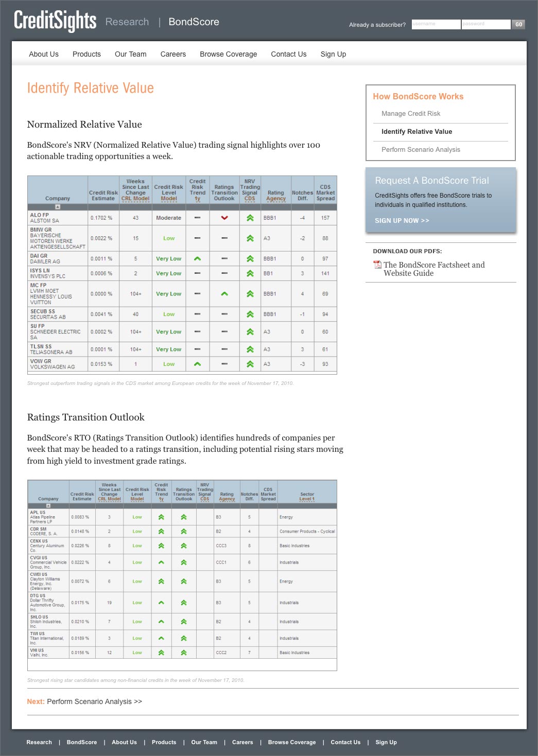Click BMW GR NRV trading signal arrow
This screenshot has width=538, height=756.
click(250, 238)
